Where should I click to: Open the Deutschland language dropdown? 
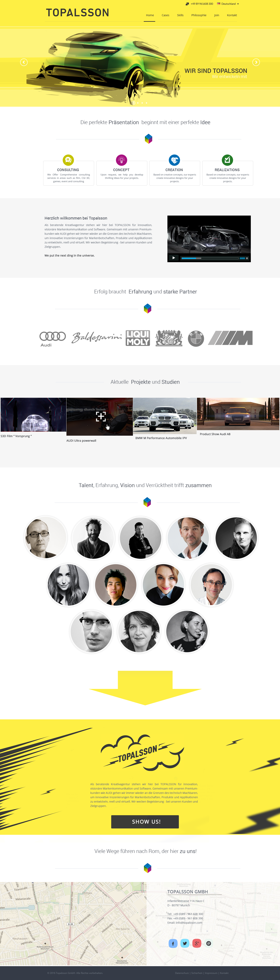pos(228,4)
